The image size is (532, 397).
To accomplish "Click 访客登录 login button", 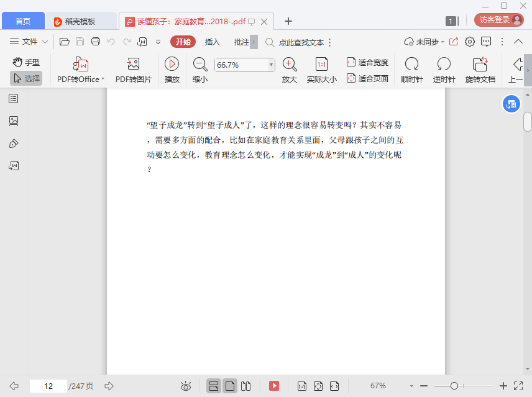I will tap(498, 20).
